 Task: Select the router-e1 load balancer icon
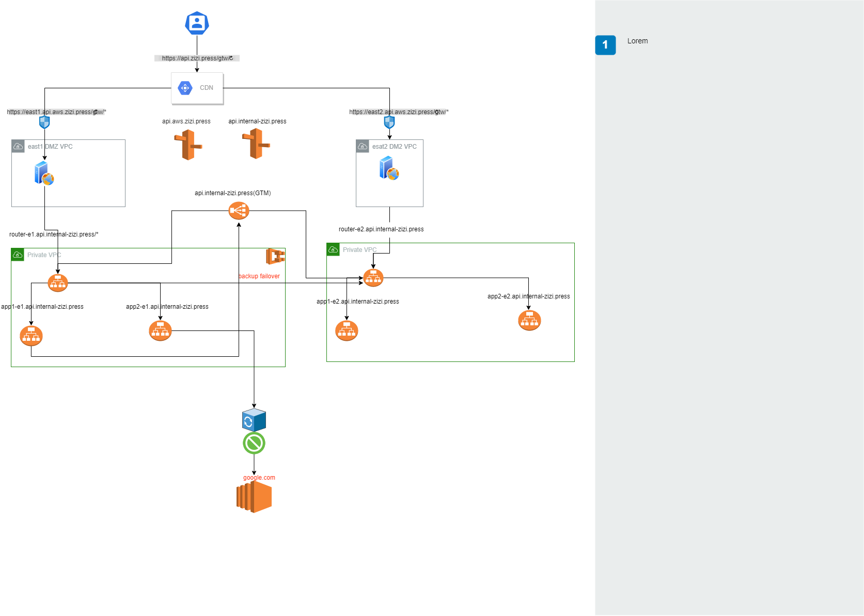click(58, 282)
